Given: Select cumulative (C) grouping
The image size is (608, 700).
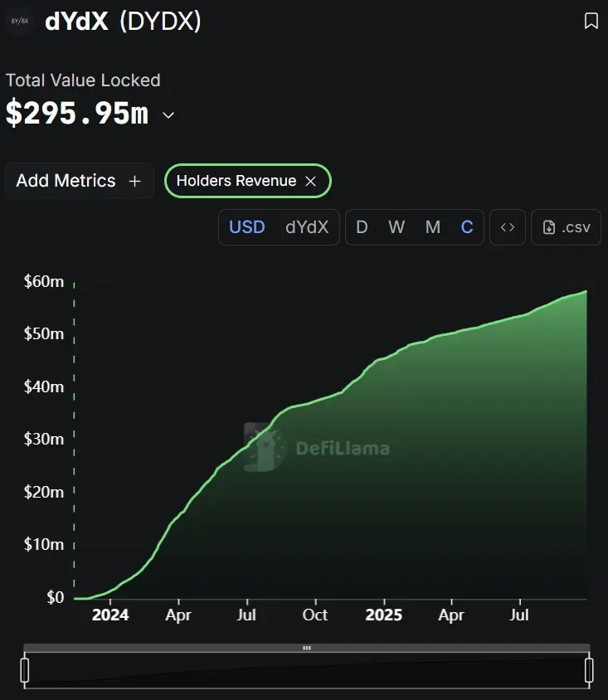Looking at the screenshot, I should tap(467, 227).
